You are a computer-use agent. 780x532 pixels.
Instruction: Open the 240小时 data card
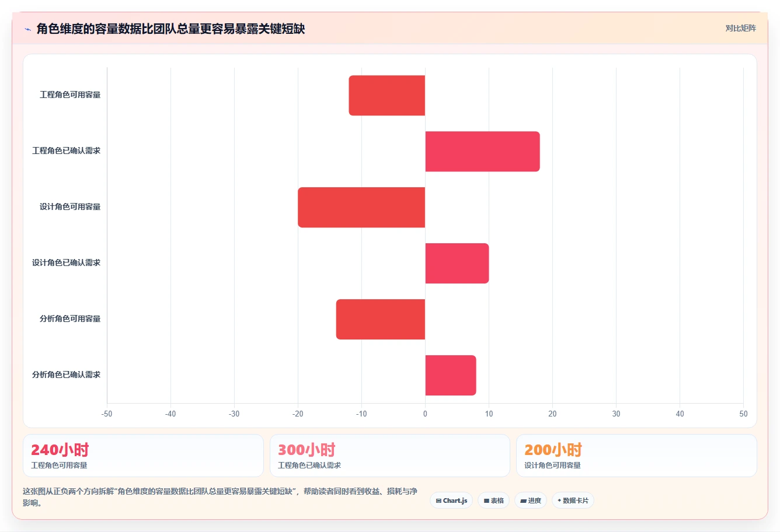(143, 456)
